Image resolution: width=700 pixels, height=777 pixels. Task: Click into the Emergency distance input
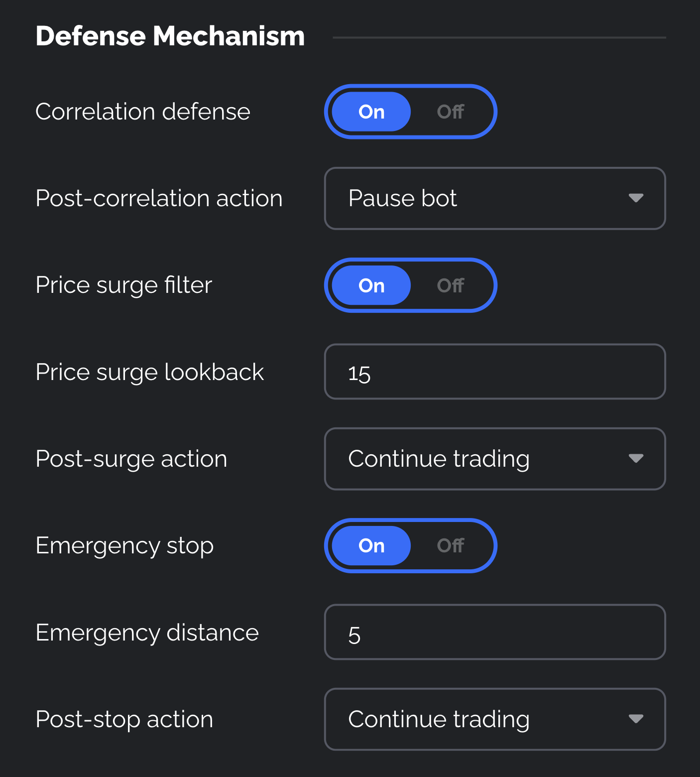(494, 632)
